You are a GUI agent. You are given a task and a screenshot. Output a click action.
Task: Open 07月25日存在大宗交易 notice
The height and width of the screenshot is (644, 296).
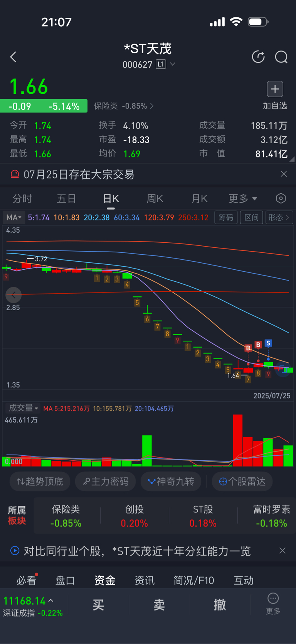(x=79, y=175)
